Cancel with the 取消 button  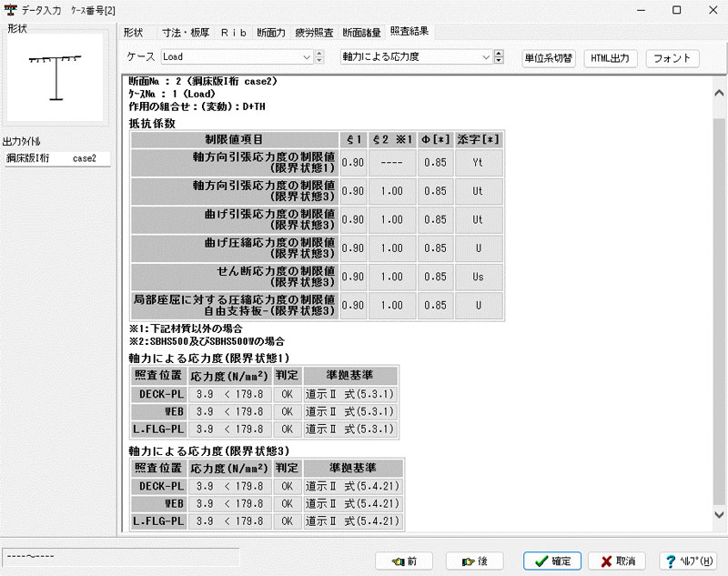(618, 561)
